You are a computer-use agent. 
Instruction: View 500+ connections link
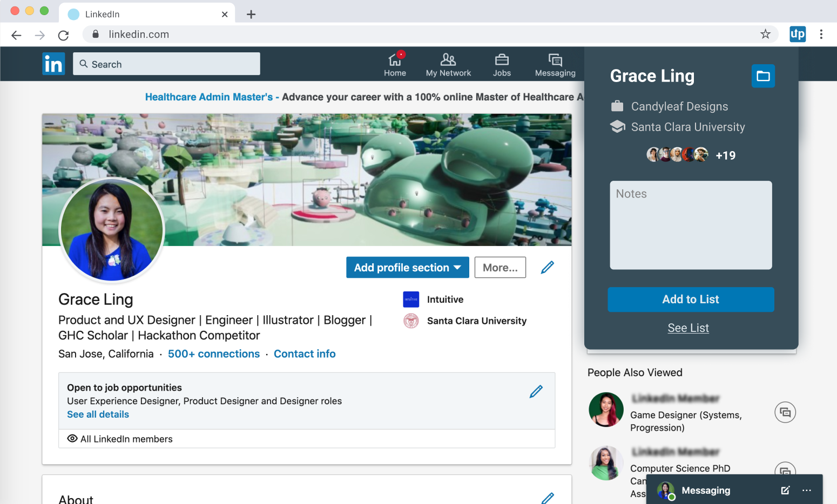[x=214, y=354]
